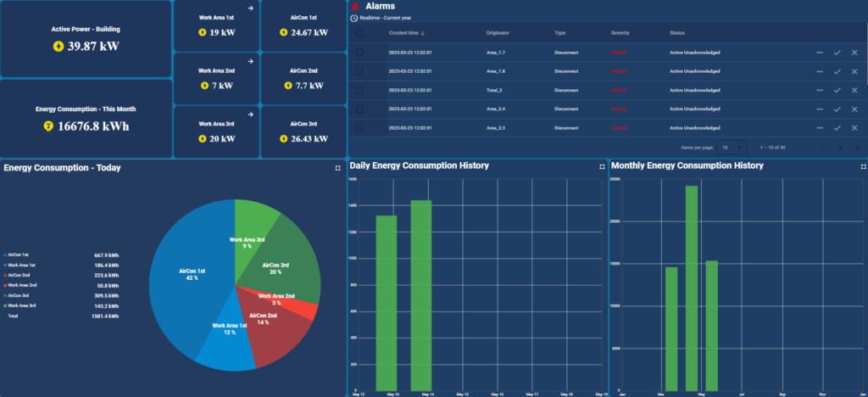The height and width of the screenshot is (397, 868).
Task: Jump to the last page of alarms
Action: coord(857,148)
